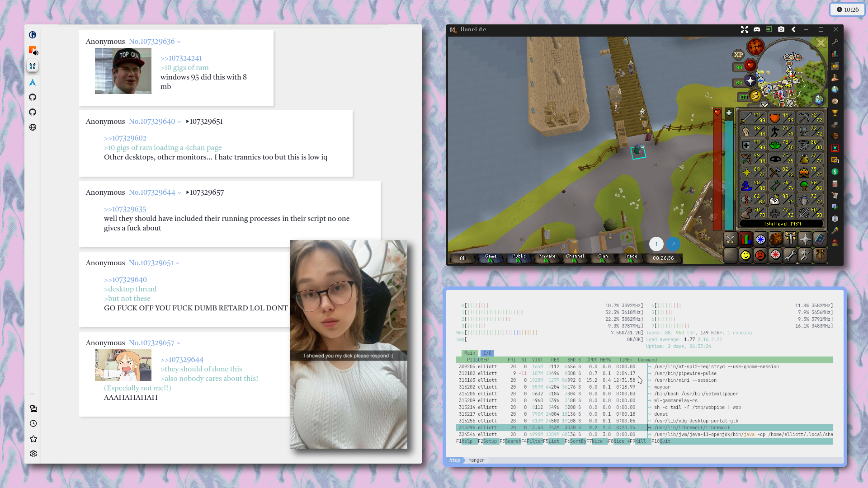Open Grand Exchange dollar-sign plugin panel
The width and height of the screenshot is (868, 488).
tap(835, 172)
